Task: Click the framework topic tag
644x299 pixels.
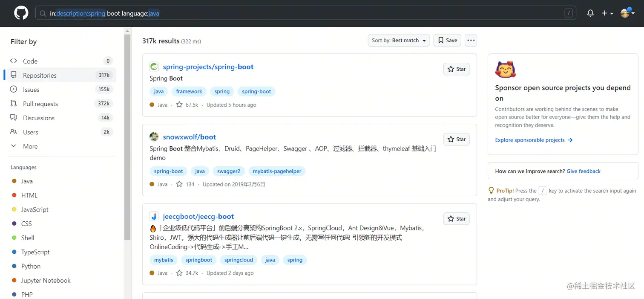Action: pyautogui.click(x=189, y=91)
